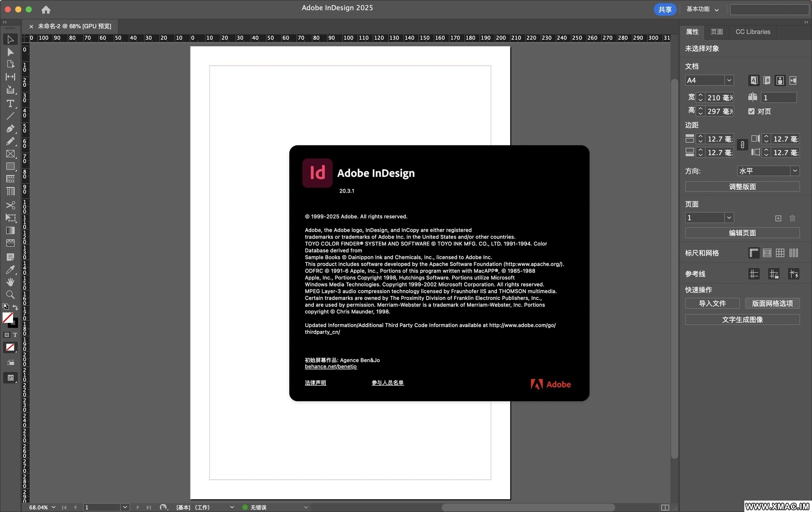The height and width of the screenshot is (512, 812).
Task: Expand the collapsed right panel dock arrows
Action: (x=806, y=22)
